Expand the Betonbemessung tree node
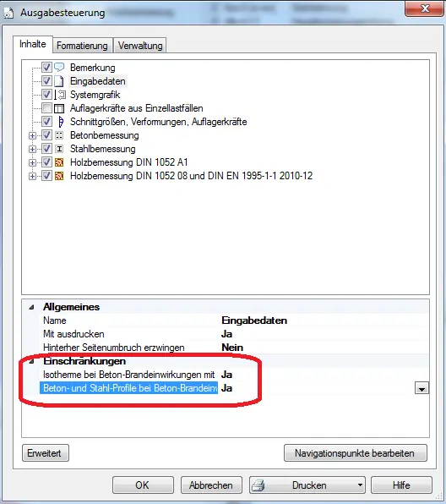This screenshot has width=446, height=504. pos(32,135)
